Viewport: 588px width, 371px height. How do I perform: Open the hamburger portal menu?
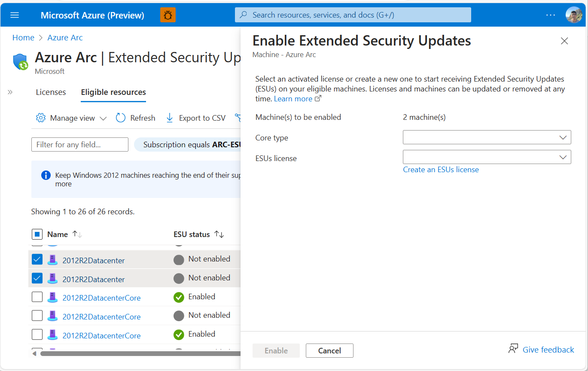click(x=15, y=15)
